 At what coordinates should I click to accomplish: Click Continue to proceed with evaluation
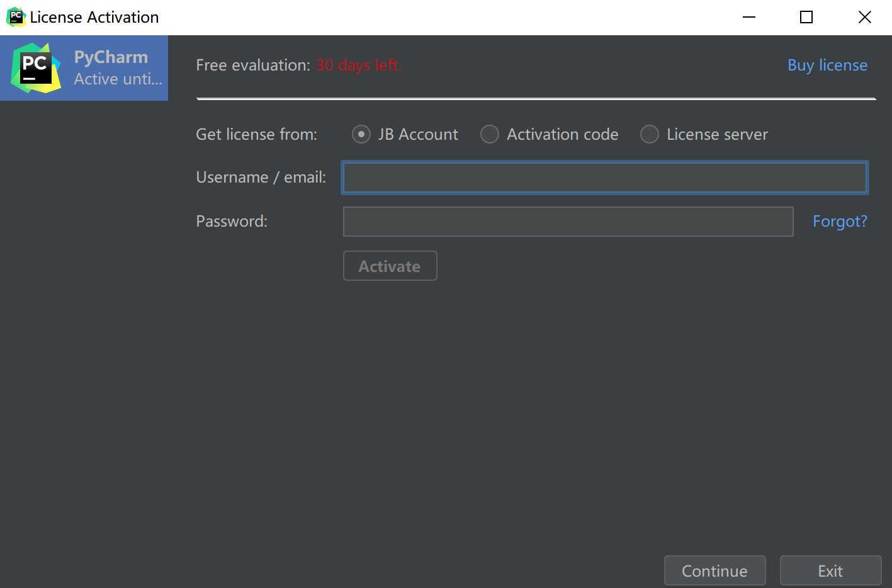714,571
